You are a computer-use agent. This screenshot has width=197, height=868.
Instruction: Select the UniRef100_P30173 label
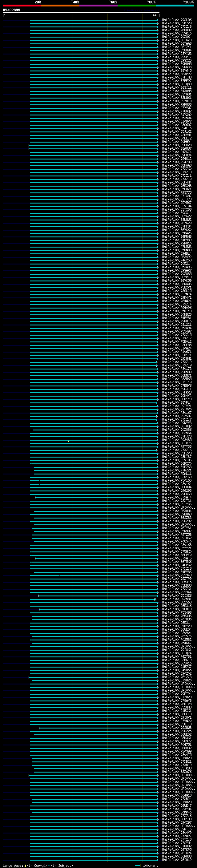pos(177,369)
